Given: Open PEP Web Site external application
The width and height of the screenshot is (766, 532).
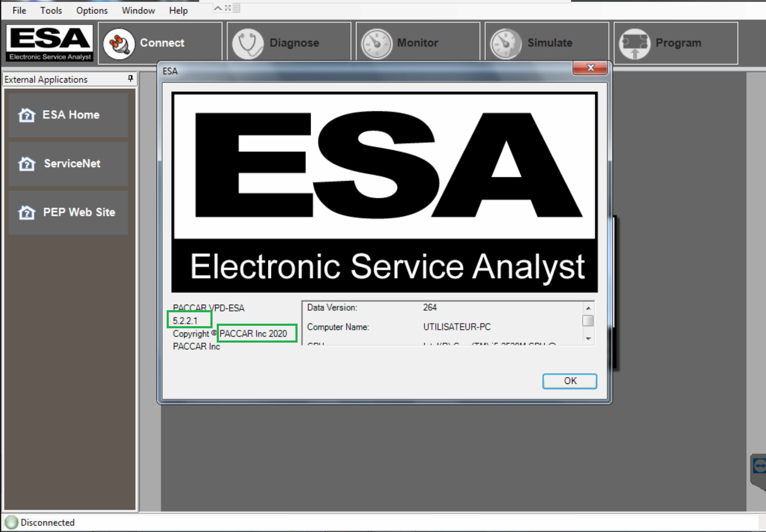Looking at the screenshot, I should click(x=68, y=213).
